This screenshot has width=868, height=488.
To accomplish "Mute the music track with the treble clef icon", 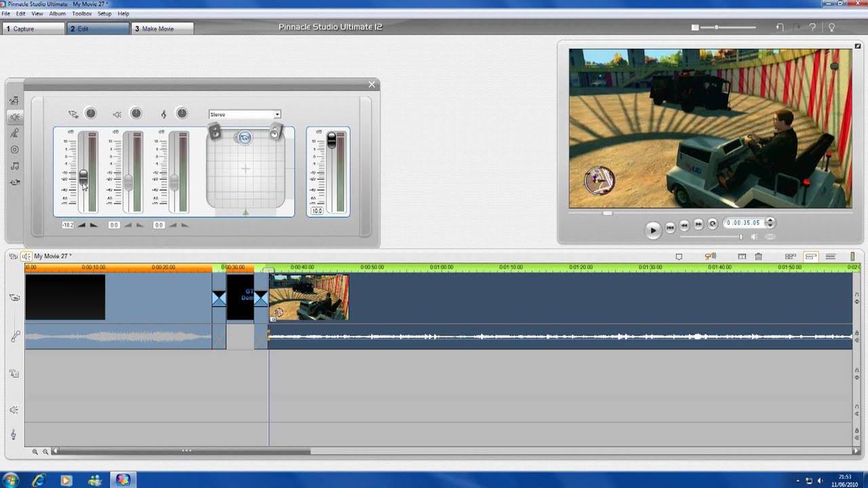I will click(x=163, y=114).
